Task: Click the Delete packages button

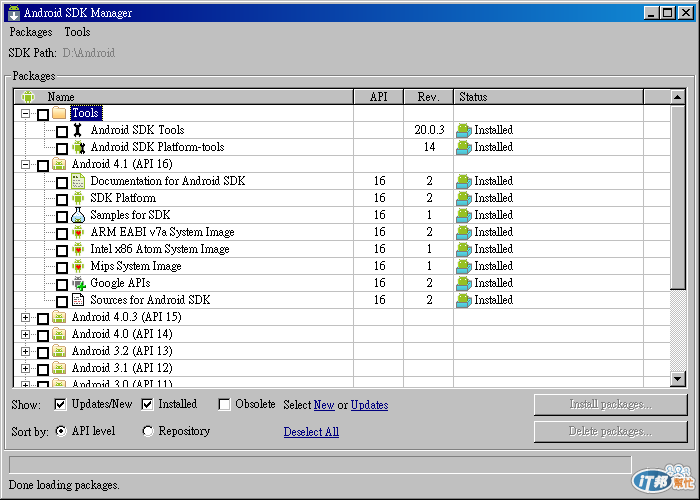Action: [x=611, y=432]
